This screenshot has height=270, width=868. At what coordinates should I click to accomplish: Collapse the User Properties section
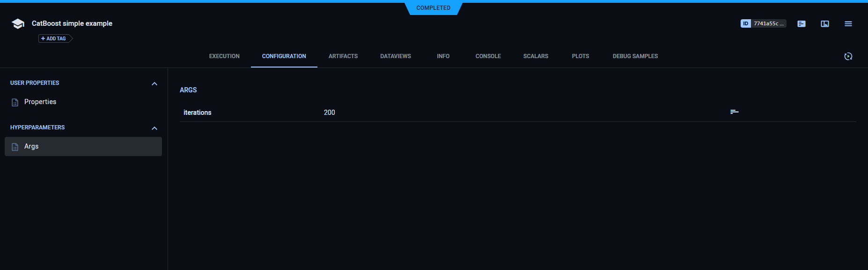(x=154, y=83)
